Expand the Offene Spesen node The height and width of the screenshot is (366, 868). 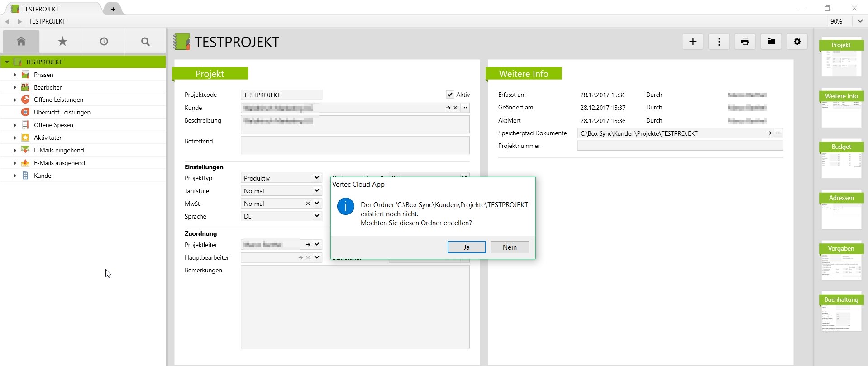click(15, 125)
